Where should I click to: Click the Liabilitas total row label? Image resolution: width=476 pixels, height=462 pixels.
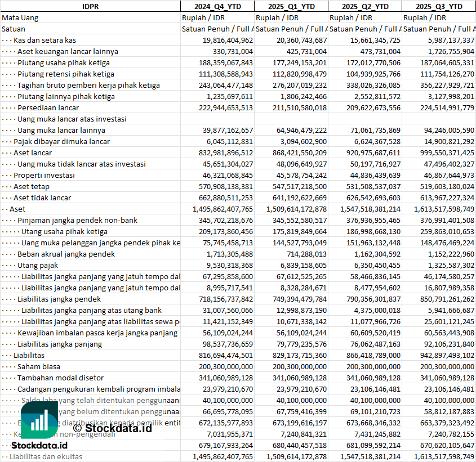click(x=29, y=355)
